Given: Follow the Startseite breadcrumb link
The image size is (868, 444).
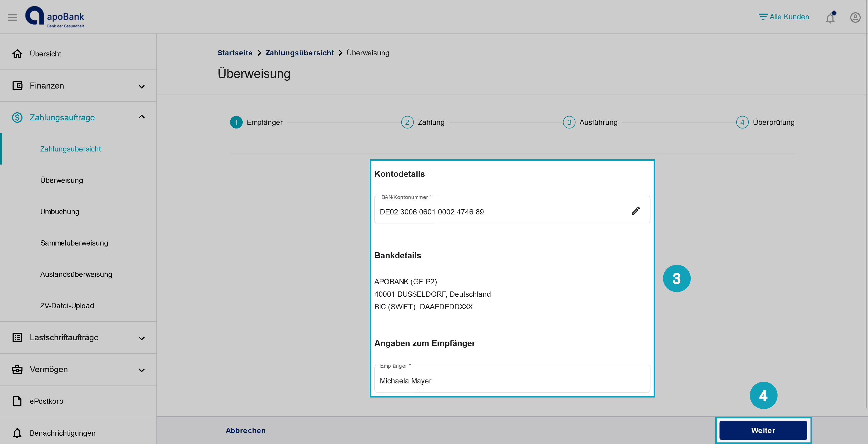Looking at the screenshot, I should click(235, 53).
